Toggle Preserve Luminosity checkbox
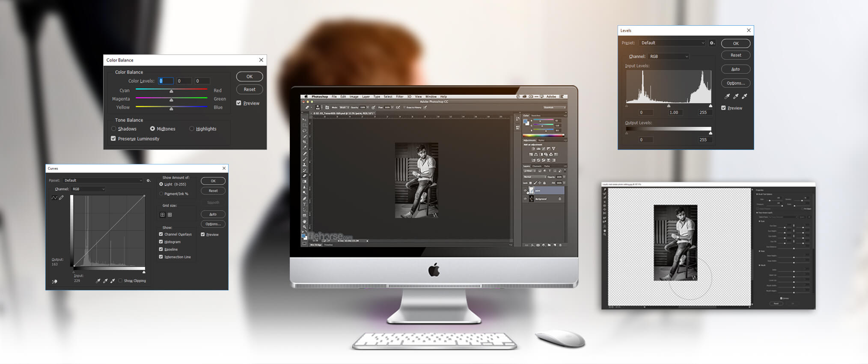The width and height of the screenshot is (868, 364). [x=113, y=138]
